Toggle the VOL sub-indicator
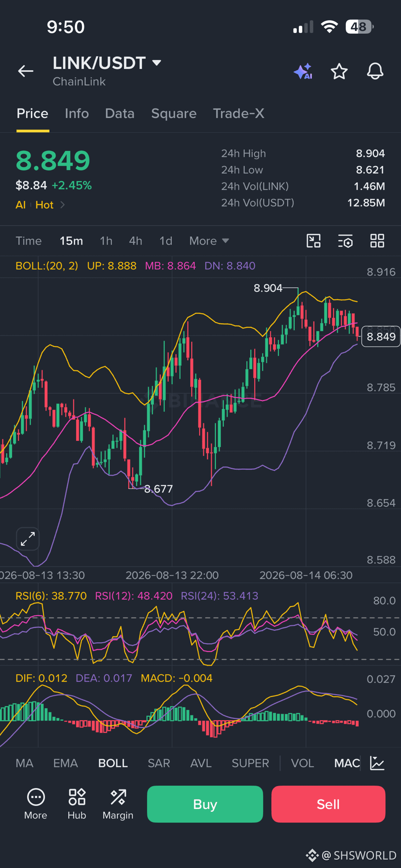The image size is (401, 868). [x=303, y=763]
